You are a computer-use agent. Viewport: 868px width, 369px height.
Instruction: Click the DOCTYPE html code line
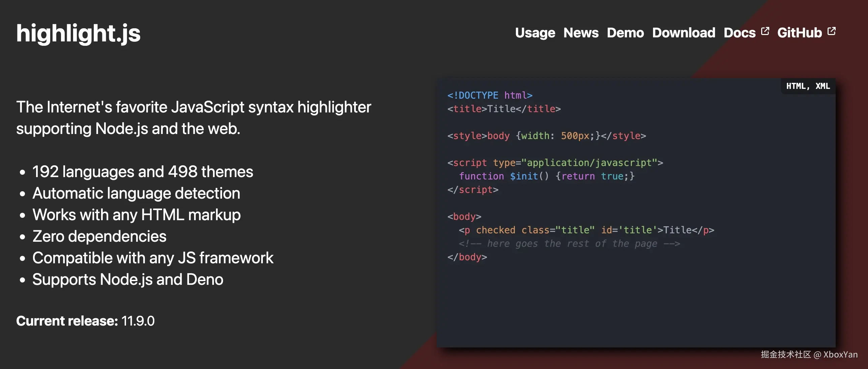tap(490, 95)
